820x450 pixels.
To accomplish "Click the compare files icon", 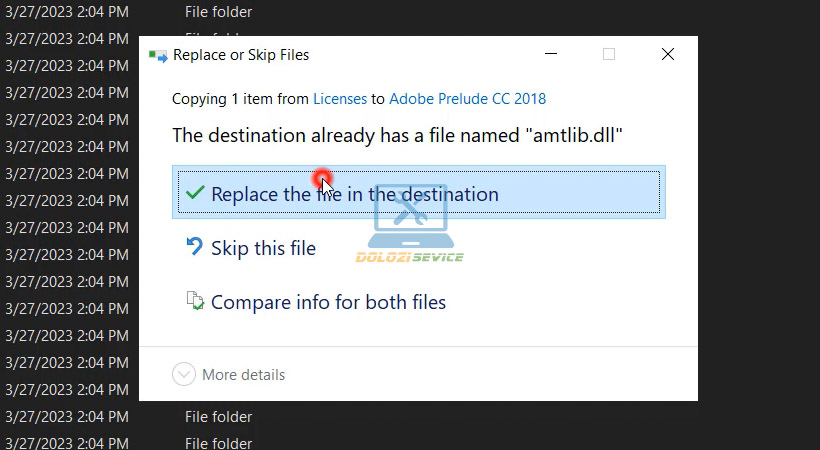I will click(x=196, y=301).
